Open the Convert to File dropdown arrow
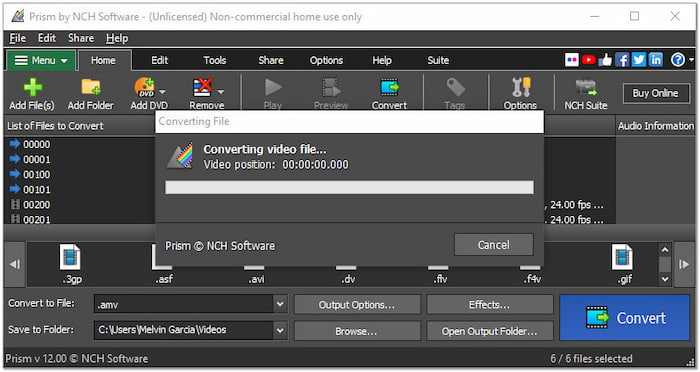This screenshot has width=700, height=372. click(x=280, y=304)
